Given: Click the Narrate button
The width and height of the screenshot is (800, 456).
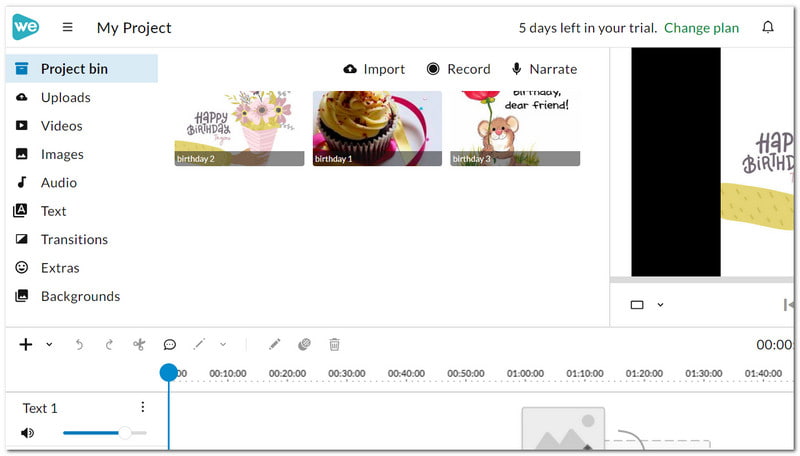Looking at the screenshot, I should coord(544,69).
